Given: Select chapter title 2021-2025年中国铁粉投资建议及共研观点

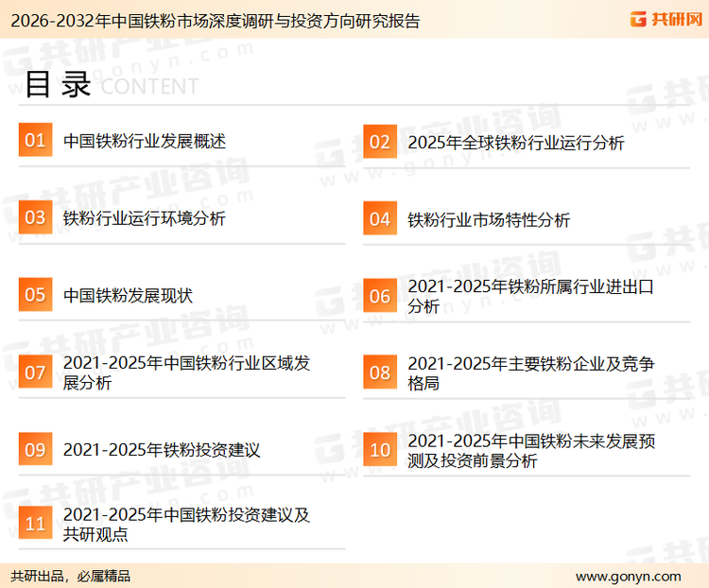Looking at the screenshot, I should [186, 525].
